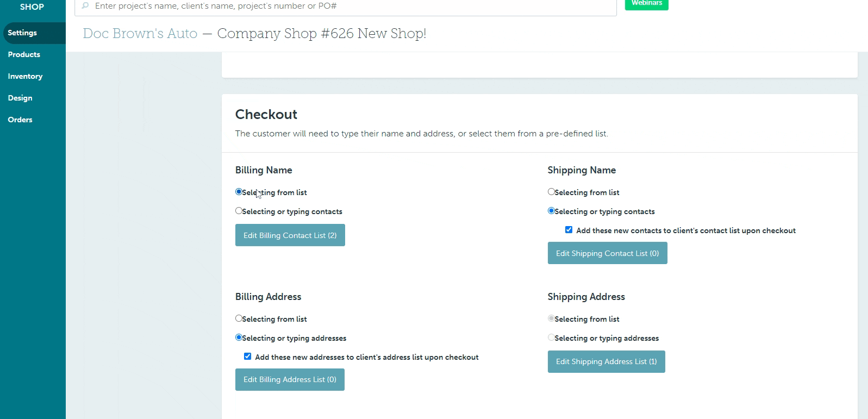Viewport: 868px width, 419px height.
Task: Select 'Selecting or typing contacts' for Billing Name
Action: [x=239, y=210]
